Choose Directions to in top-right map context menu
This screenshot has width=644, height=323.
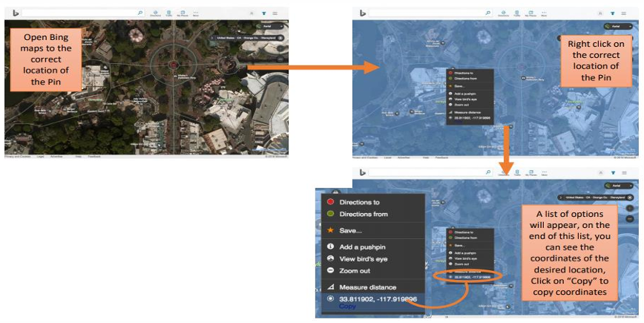pos(470,74)
